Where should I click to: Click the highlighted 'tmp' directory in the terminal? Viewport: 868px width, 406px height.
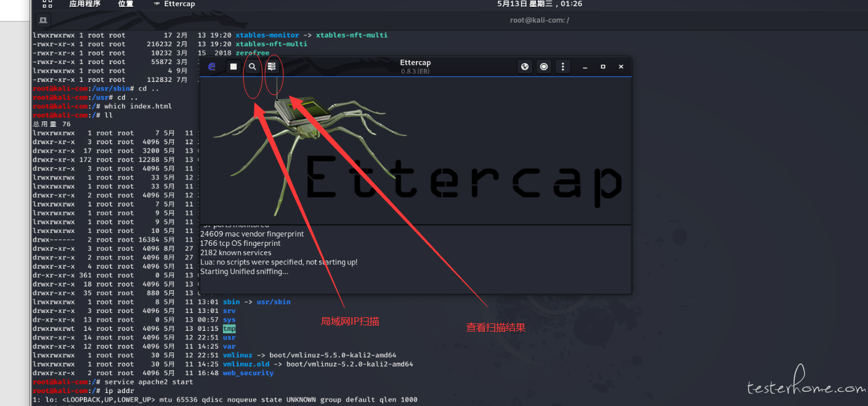[x=229, y=329]
